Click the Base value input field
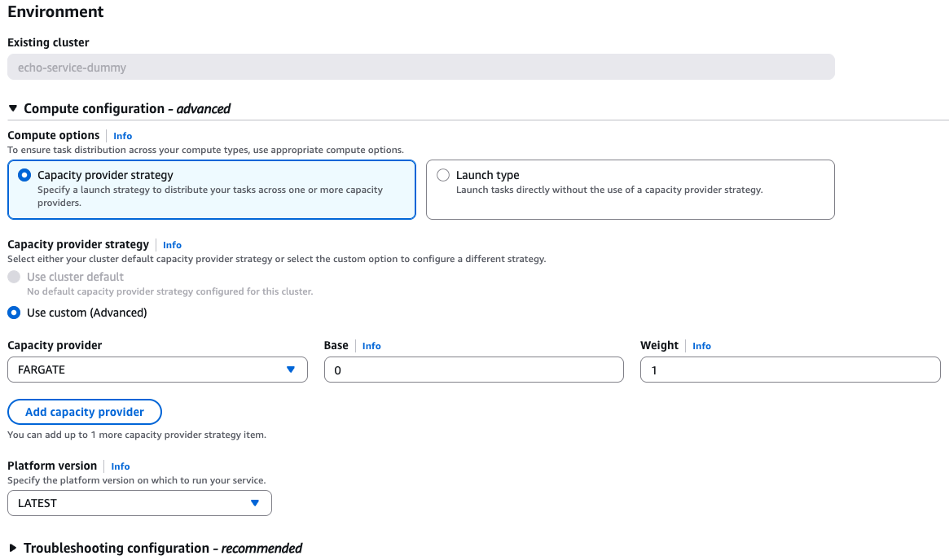Viewport: 949px width, 560px height. coord(473,370)
